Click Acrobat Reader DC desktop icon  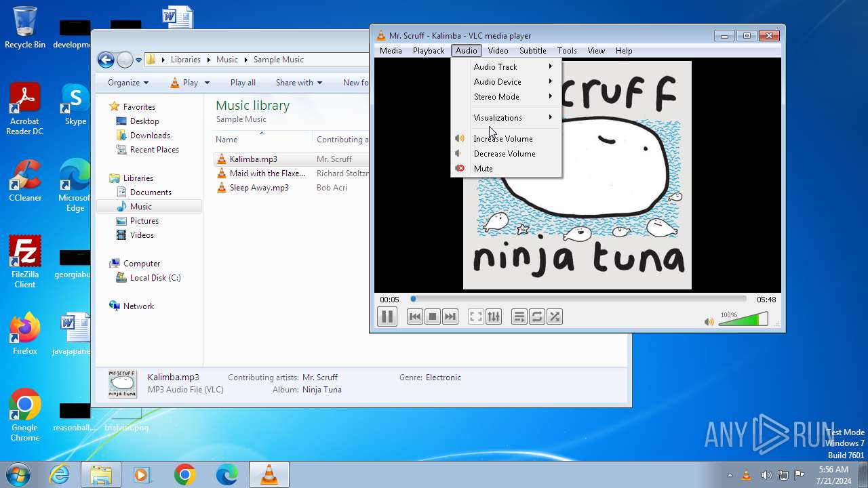[25, 109]
